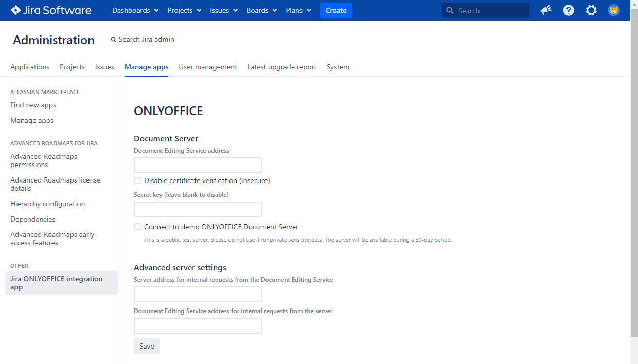Open Advanced Roadmaps early access features
638x364 pixels.
pyautogui.click(x=52, y=239)
